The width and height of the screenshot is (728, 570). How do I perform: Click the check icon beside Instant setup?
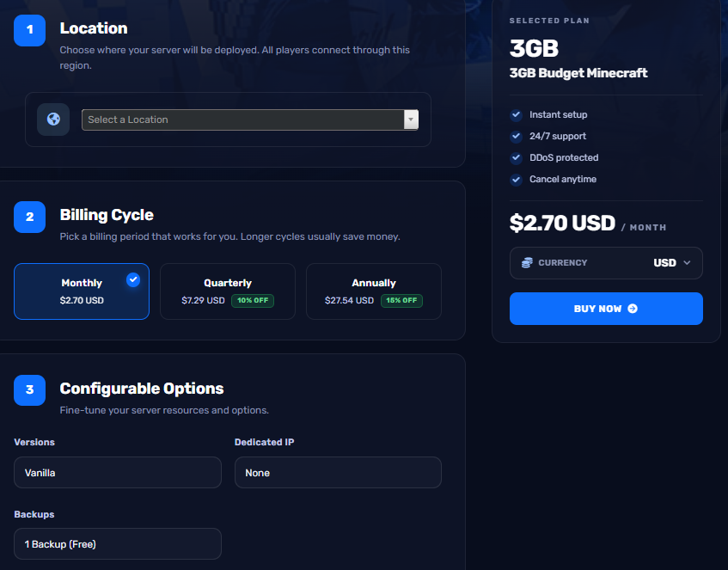click(516, 114)
